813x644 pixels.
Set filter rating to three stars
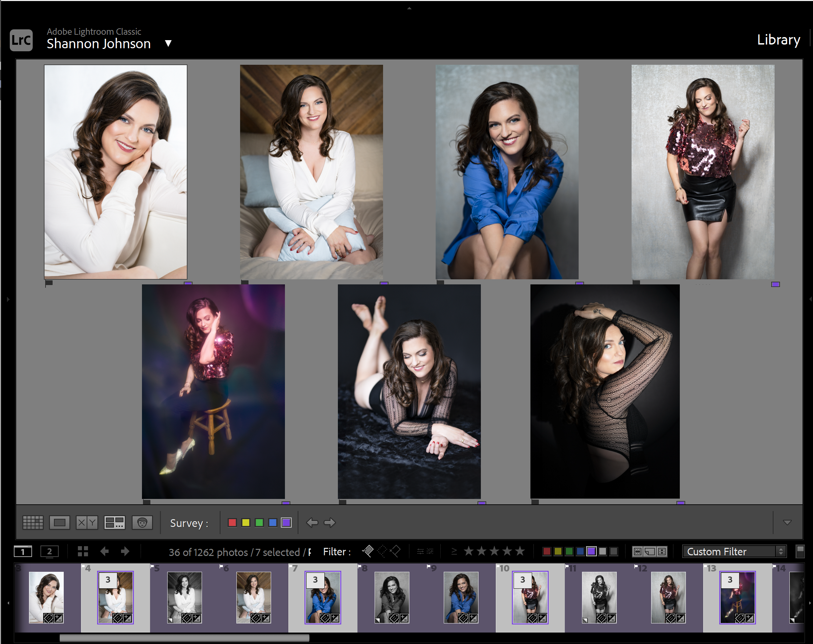(494, 551)
